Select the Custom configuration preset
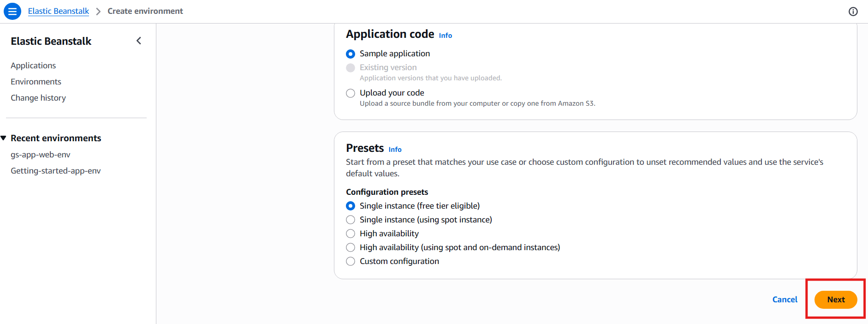 click(351, 261)
